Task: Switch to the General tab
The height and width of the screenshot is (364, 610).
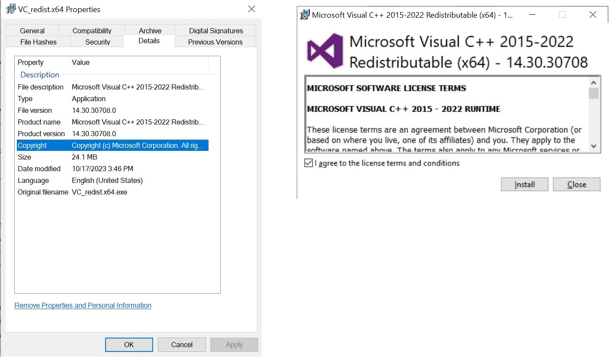Action: [32, 31]
